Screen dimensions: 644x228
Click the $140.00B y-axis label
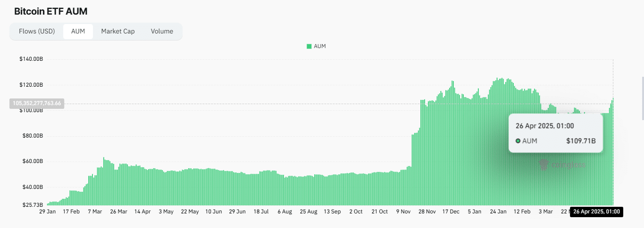pyautogui.click(x=31, y=59)
